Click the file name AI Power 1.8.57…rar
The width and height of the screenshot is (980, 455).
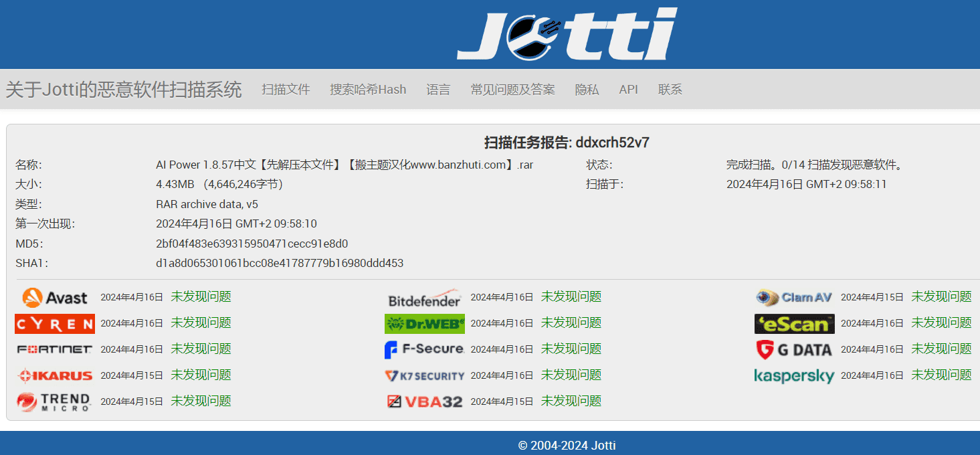[345, 165]
